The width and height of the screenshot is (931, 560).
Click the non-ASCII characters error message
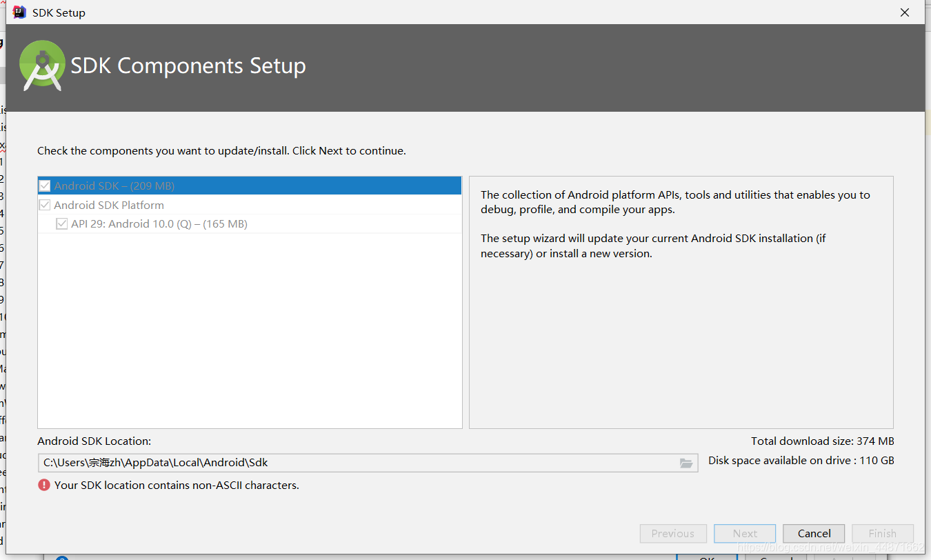[177, 485]
